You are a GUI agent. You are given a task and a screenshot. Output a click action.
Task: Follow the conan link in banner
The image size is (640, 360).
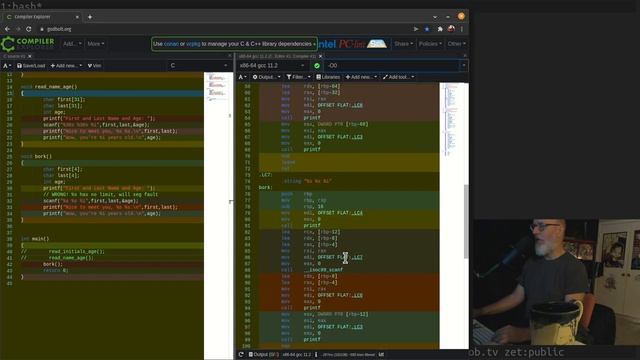coord(171,44)
